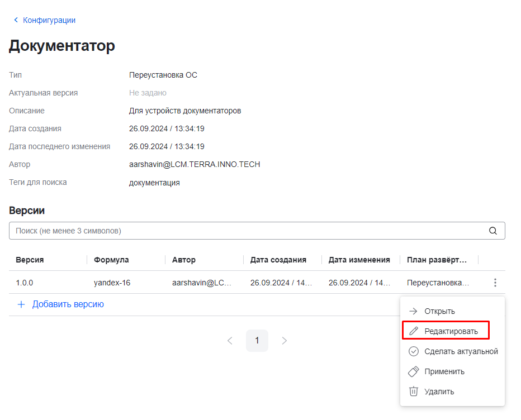Click the Дата создания column header

[278, 260]
